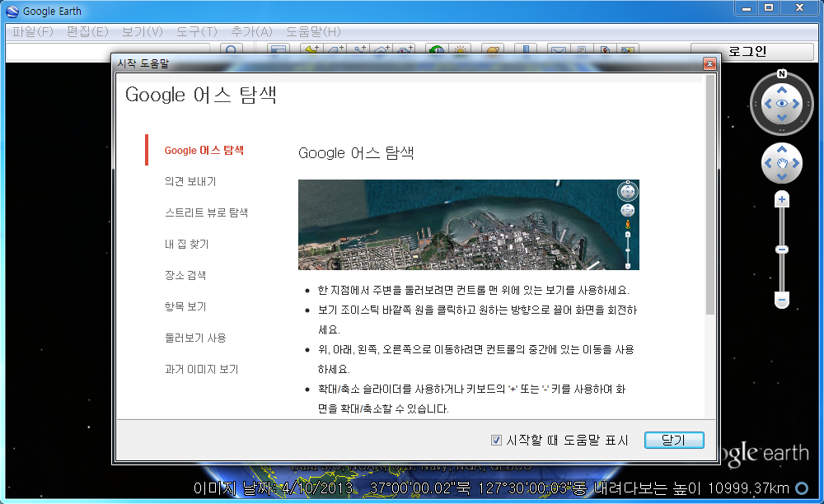Click the move-right arrow on the hand joystick

(x=796, y=163)
